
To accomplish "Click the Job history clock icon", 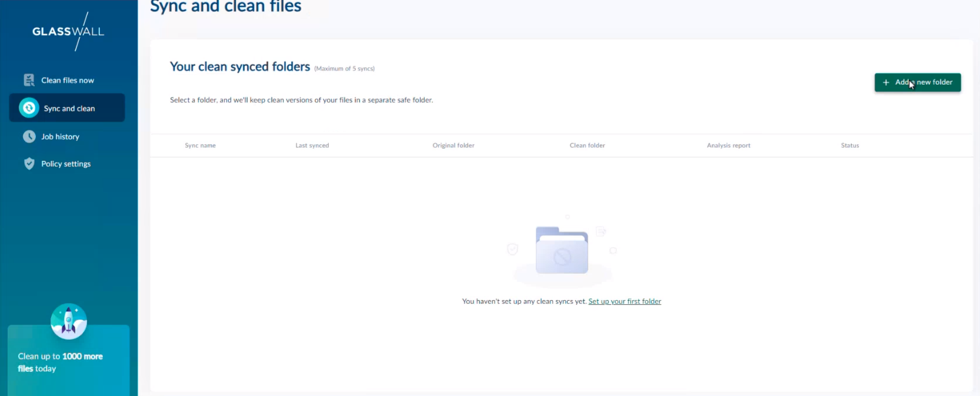I will point(29,136).
